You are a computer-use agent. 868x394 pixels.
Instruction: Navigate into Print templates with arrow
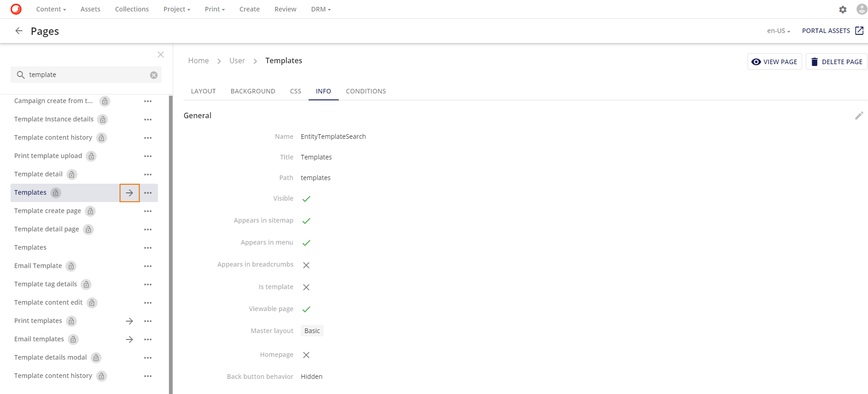point(130,321)
